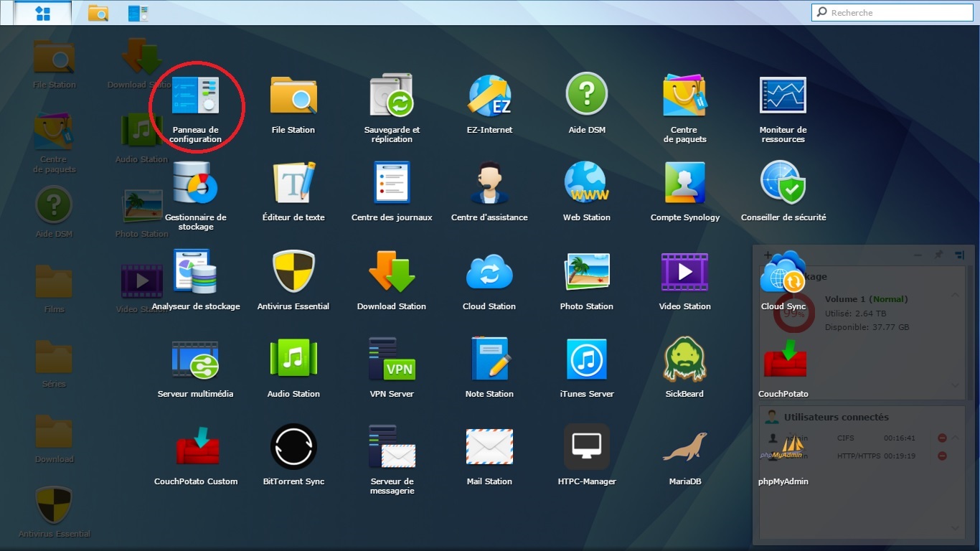Open the dimmed Films folder on desktop

(54, 283)
